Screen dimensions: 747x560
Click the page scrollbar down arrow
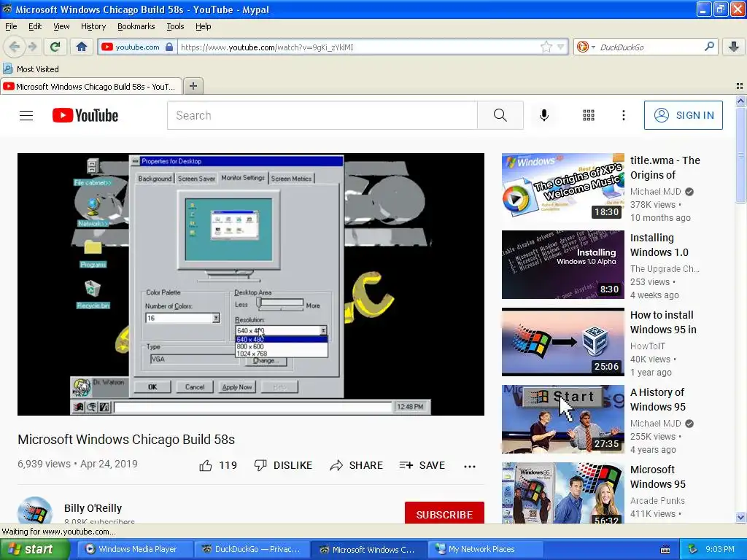(x=740, y=518)
